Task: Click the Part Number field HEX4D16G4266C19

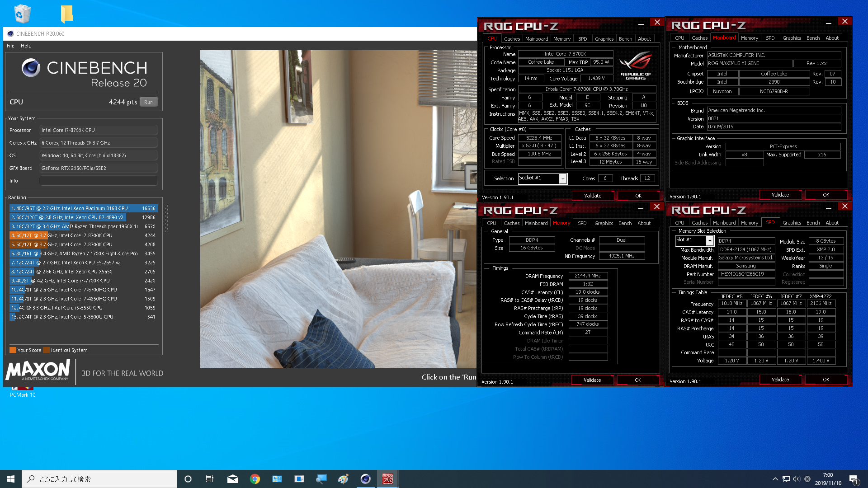Action: click(746, 274)
